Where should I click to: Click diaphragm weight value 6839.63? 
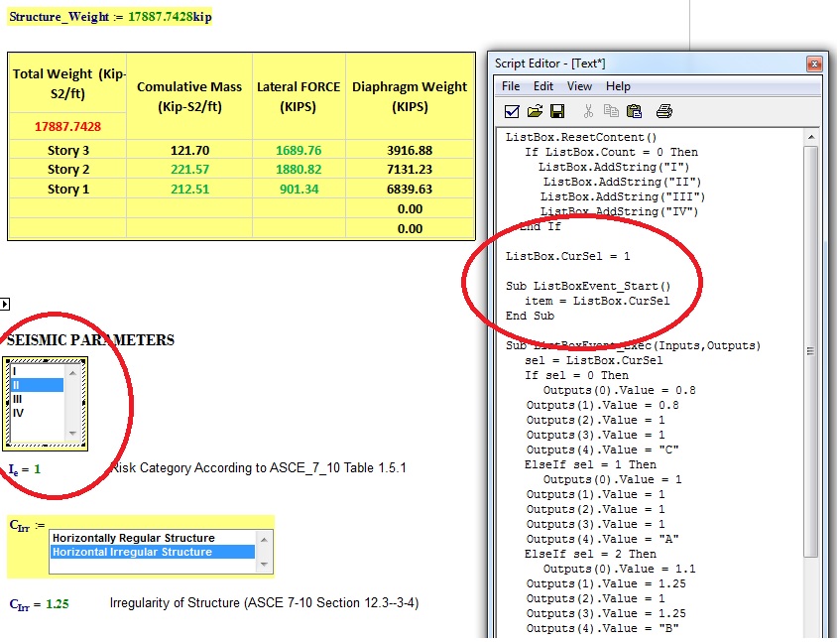pos(410,190)
